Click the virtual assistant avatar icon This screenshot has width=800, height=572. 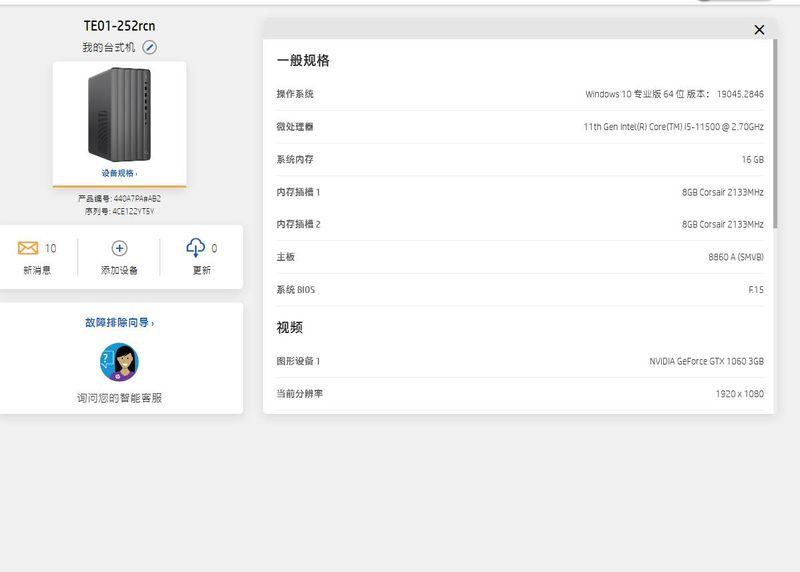(x=119, y=362)
